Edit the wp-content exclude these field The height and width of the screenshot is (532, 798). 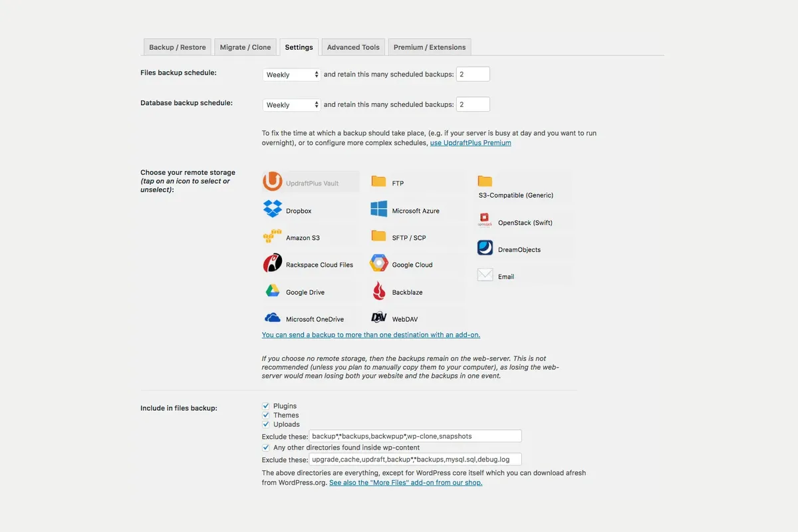coord(416,460)
